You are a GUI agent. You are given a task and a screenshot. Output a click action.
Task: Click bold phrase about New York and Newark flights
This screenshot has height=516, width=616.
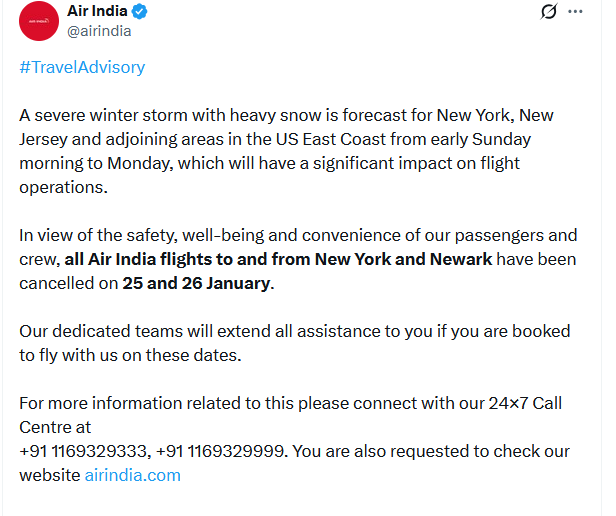(278, 259)
